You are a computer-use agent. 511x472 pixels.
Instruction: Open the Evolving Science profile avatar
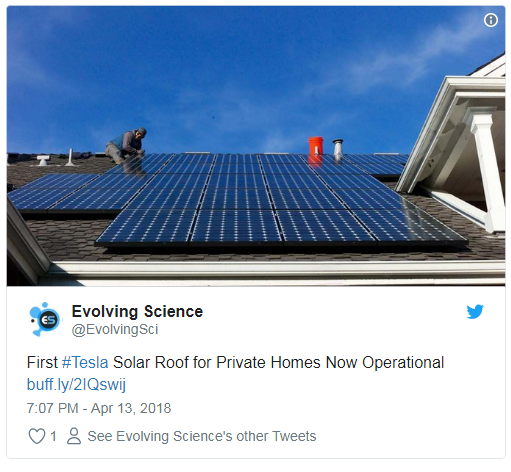[45, 319]
